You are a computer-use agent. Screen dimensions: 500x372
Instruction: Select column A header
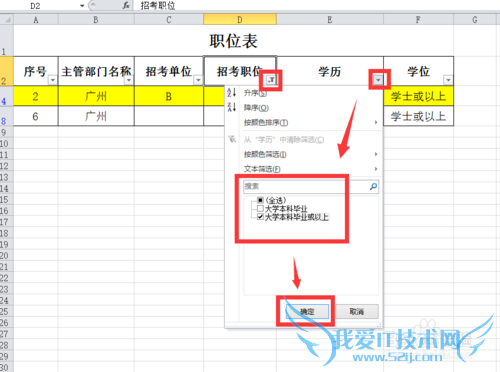[x=36, y=20]
